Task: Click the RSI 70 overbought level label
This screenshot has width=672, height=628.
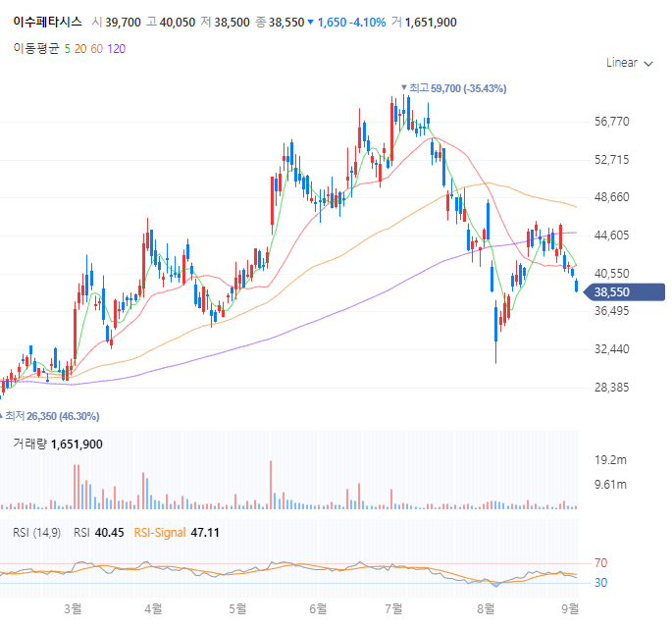Action: tap(600, 563)
